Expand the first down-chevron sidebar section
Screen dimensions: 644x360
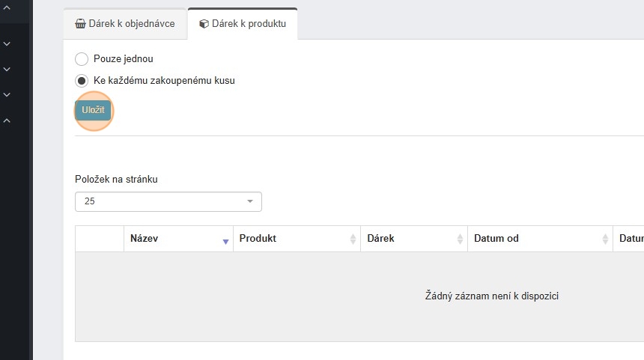(7, 44)
